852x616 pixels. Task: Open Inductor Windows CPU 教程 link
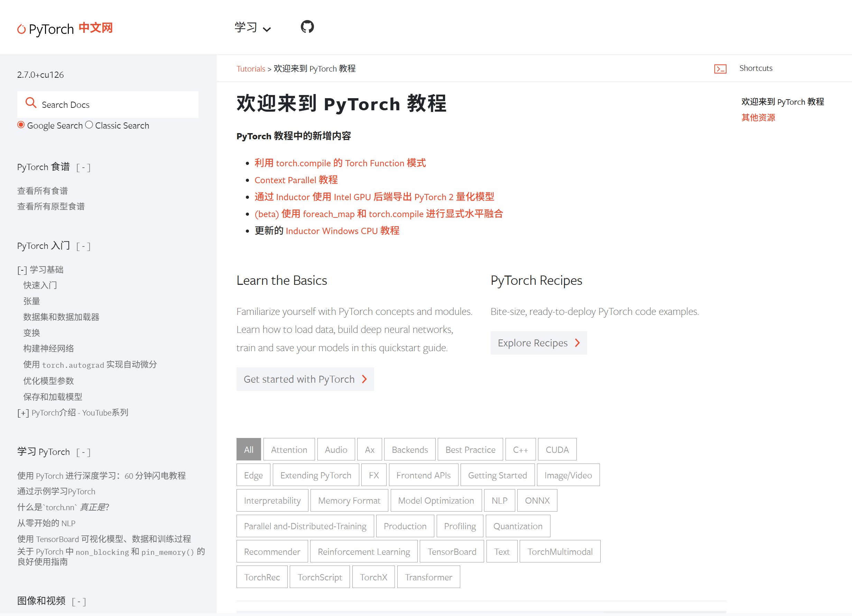(x=342, y=231)
